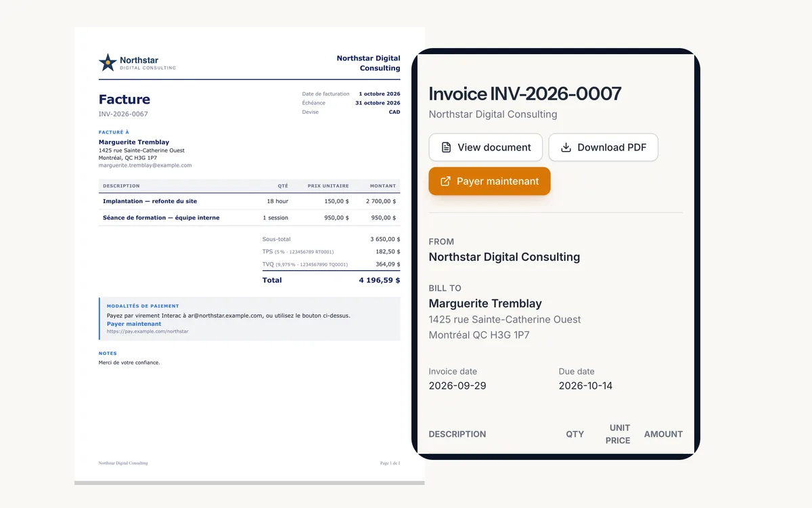Click the "4 196,59 $" total amount
The height and width of the screenshot is (508, 812).
click(x=380, y=280)
